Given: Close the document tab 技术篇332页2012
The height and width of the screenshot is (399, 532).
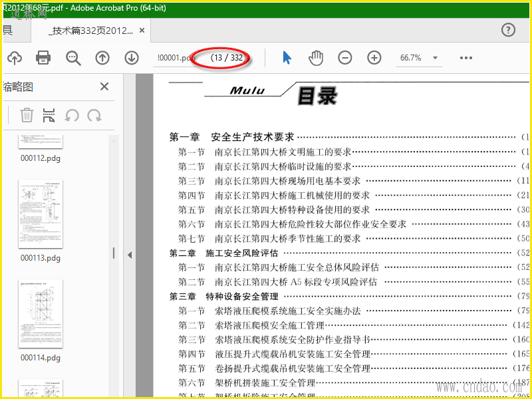Looking at the screenshot, I should (x=142, y=31).
